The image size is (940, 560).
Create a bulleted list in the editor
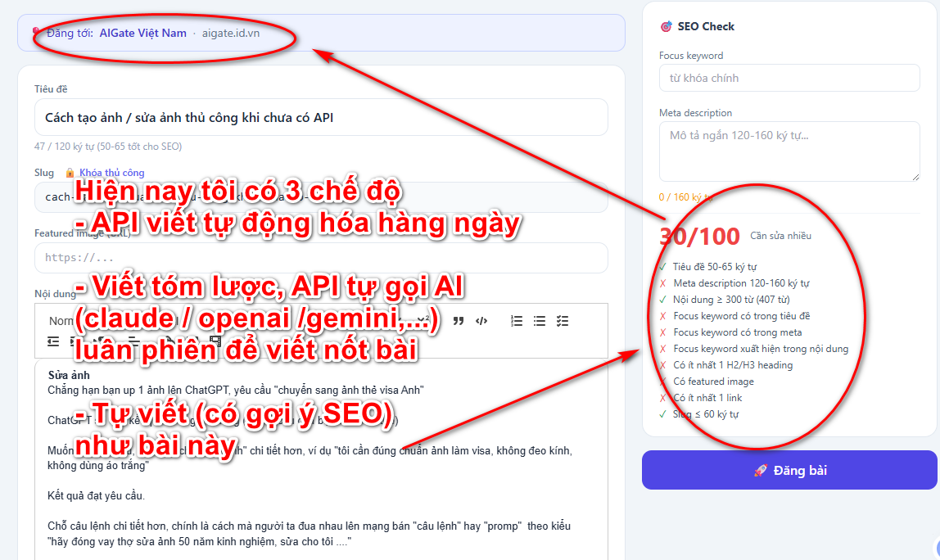click(x=540, y=321)
